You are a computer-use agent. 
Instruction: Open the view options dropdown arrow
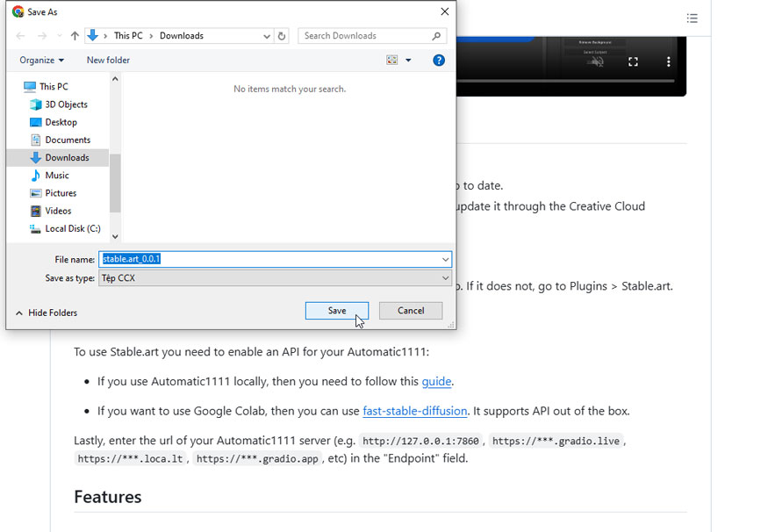pyautogui.click(x=408, y=61)
